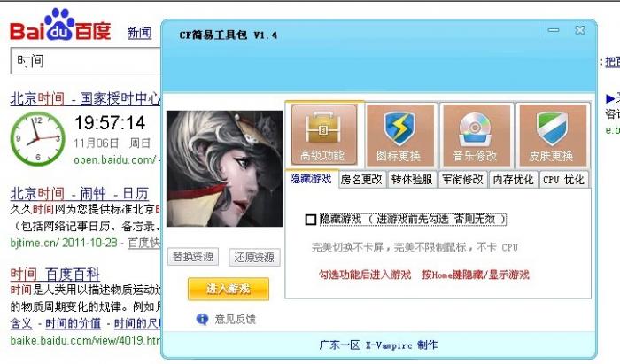
Task: Click the 意见反馈 info icon
Action: coord(202,319)
